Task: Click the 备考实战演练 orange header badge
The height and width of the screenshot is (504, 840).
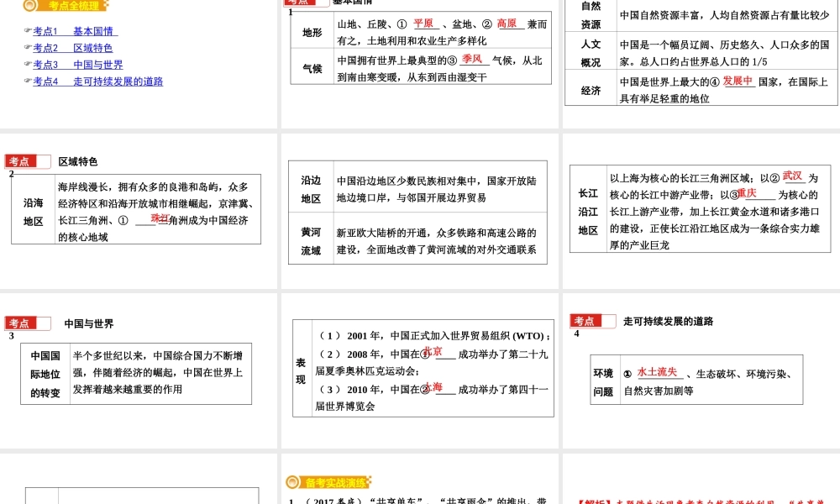Action: [x=328, y=482]
